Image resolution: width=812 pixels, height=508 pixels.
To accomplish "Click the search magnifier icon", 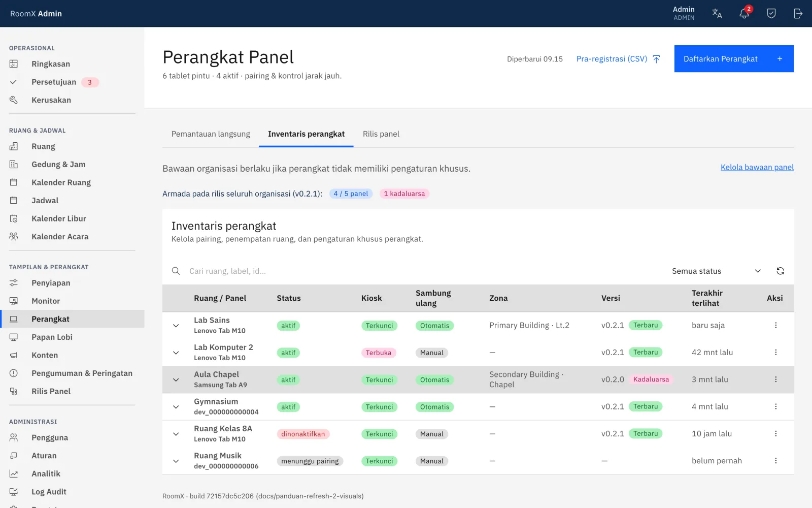I will (176, 271).
